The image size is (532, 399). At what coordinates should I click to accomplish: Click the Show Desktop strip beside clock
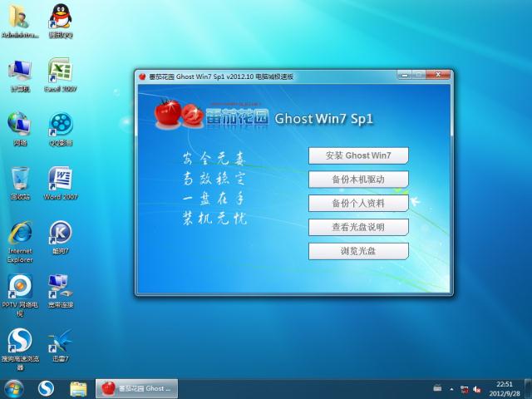tap(528, 389)
